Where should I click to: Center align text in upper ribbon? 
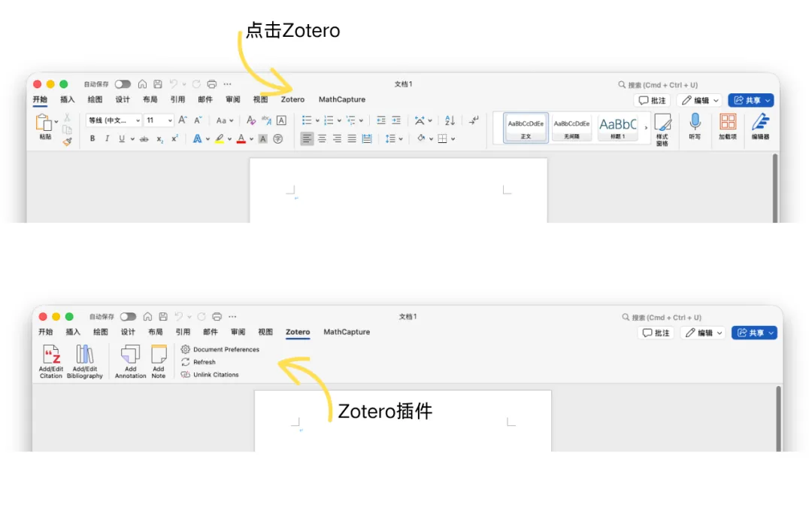click(x=322, y=138)
